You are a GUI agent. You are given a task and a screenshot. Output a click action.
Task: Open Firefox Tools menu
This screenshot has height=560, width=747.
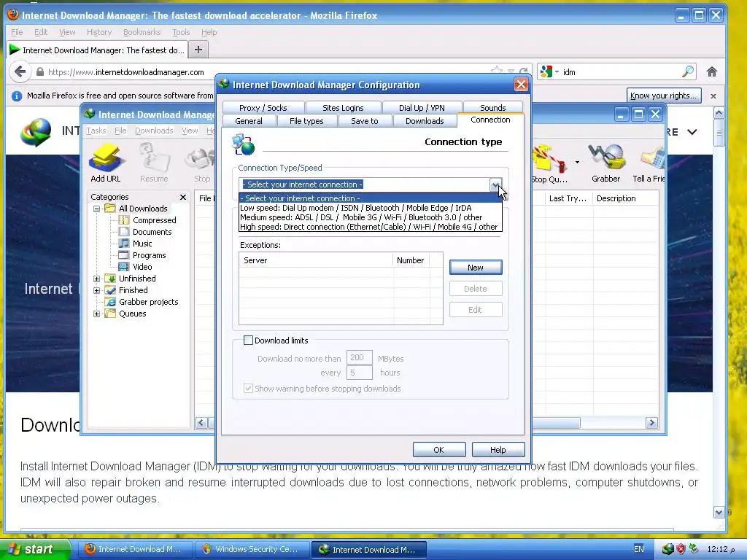pos(181,32)
